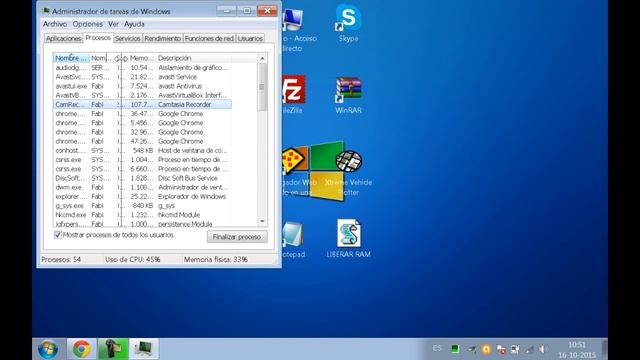The height and width of the screenshot is (360, 640).
Task: Click the process list scrollbar thumb
Action: point(262,87)
